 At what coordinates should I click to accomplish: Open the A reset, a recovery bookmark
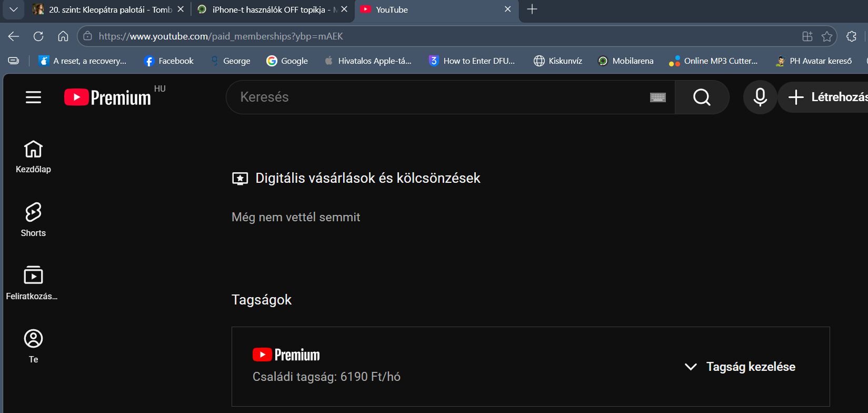click(x=83, y=61)
